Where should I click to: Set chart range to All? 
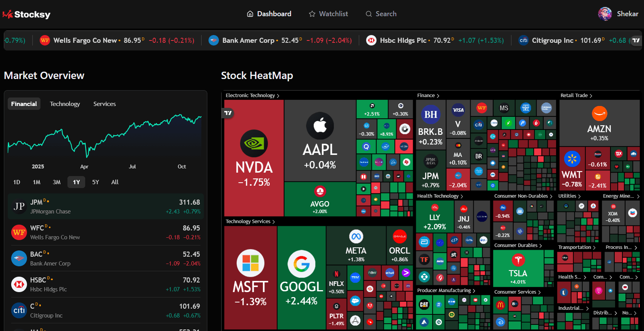(x=115, y=182)
